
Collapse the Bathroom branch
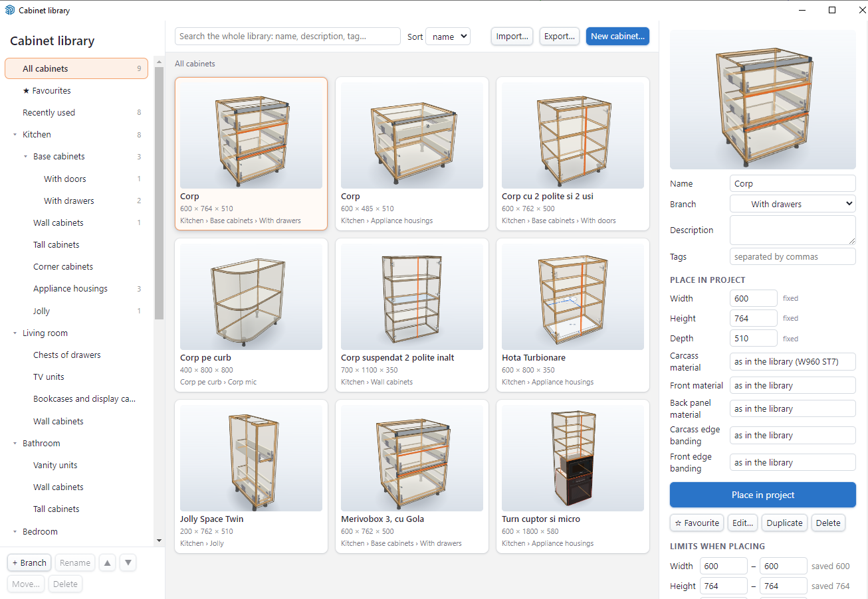[15, 444]
